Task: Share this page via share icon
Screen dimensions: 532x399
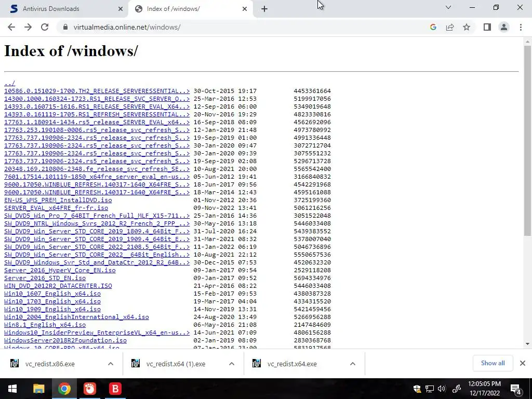Action: point(450,27)
